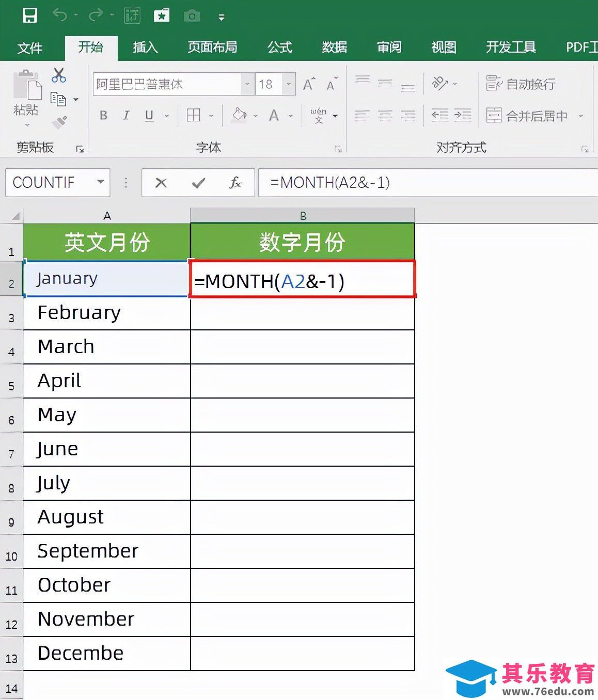The width and height of the screenshot is (598, 700).
Task: Click the wén phonetic guide icon
Action: pos(319,116)
